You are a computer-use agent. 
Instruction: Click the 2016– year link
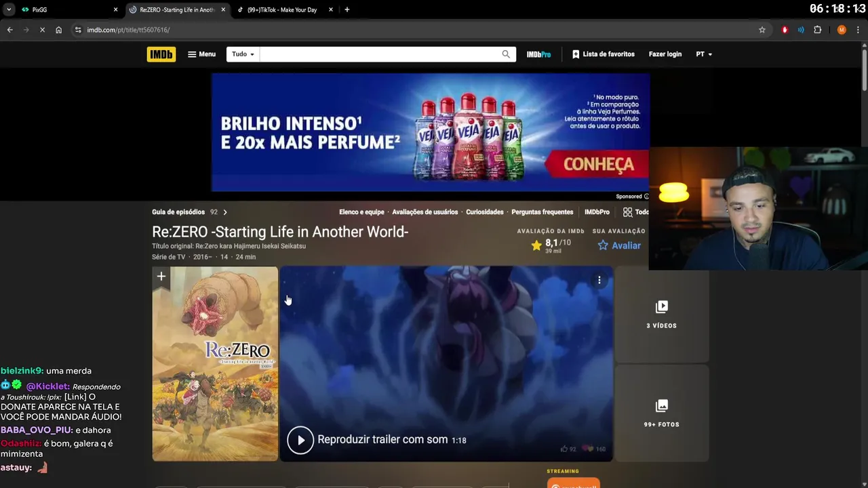coord(203,257)
